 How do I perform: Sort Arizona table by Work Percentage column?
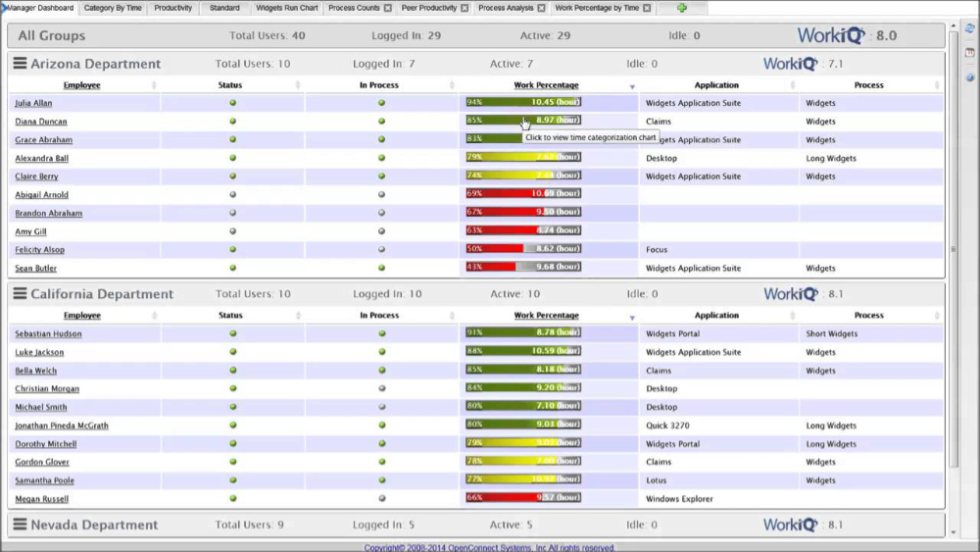[546, 85]
